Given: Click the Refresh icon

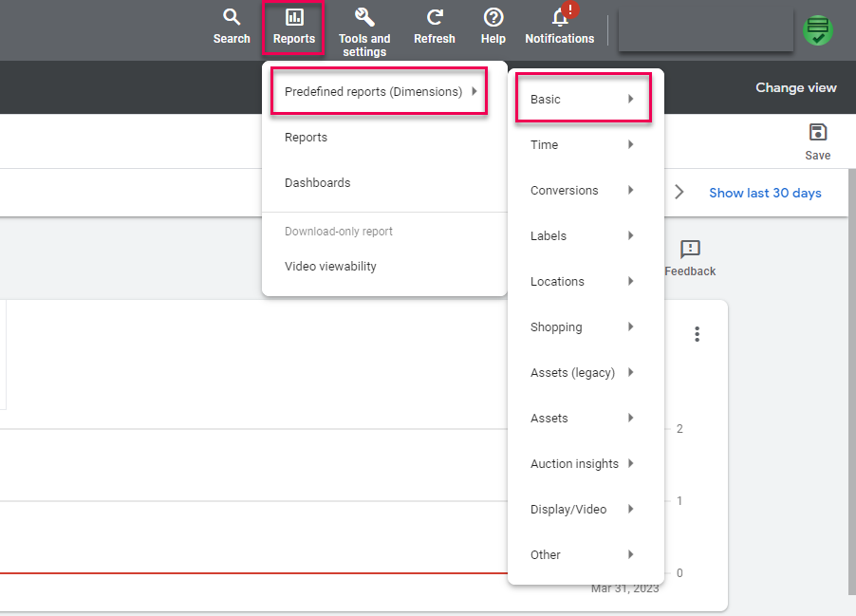Looking at the screenshot, I should tap(435, 18).
